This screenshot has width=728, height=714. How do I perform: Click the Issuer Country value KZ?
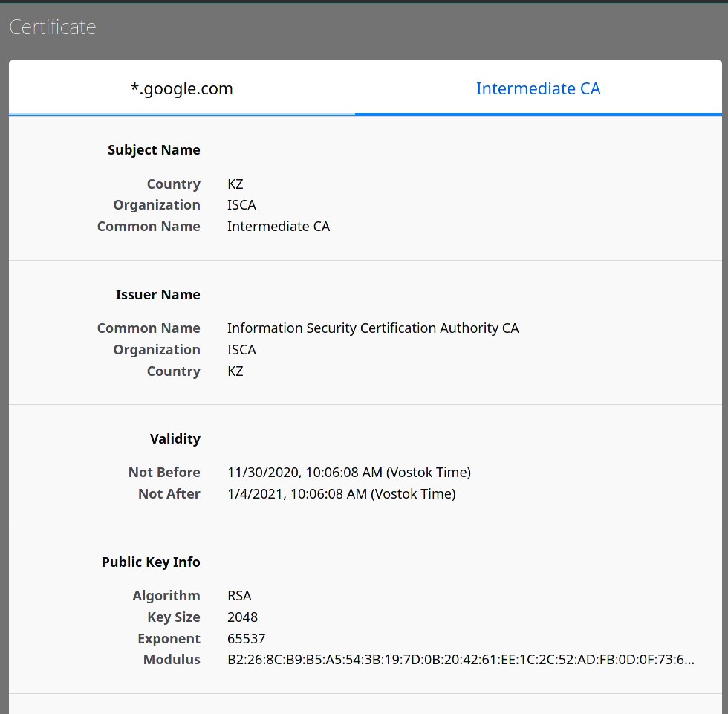click(x=235, y=371)
